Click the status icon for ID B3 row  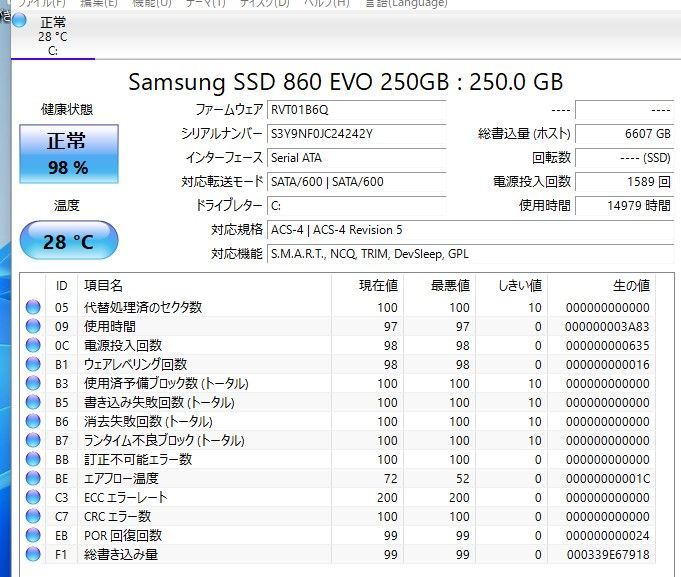[33, 383]
